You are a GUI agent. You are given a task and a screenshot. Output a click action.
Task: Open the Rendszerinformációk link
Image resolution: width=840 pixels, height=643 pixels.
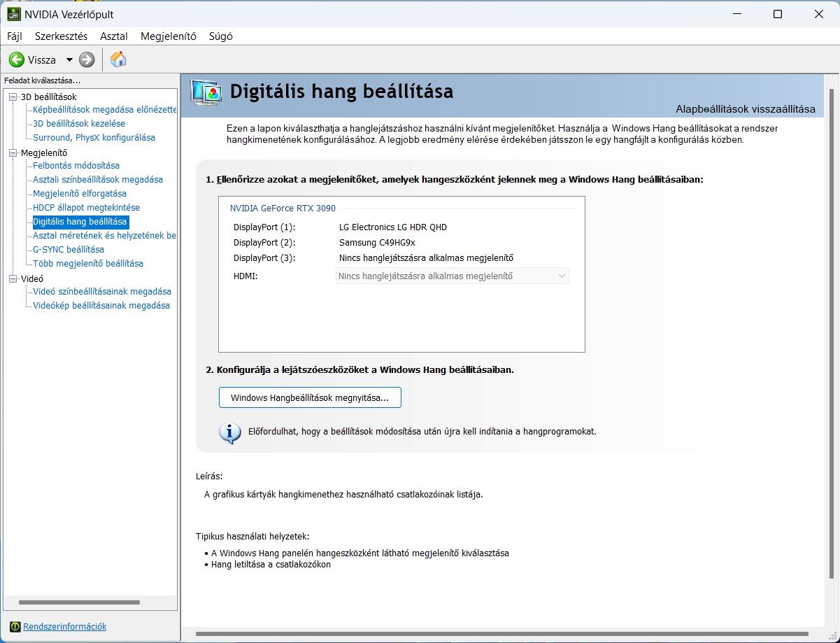[65, 626]
